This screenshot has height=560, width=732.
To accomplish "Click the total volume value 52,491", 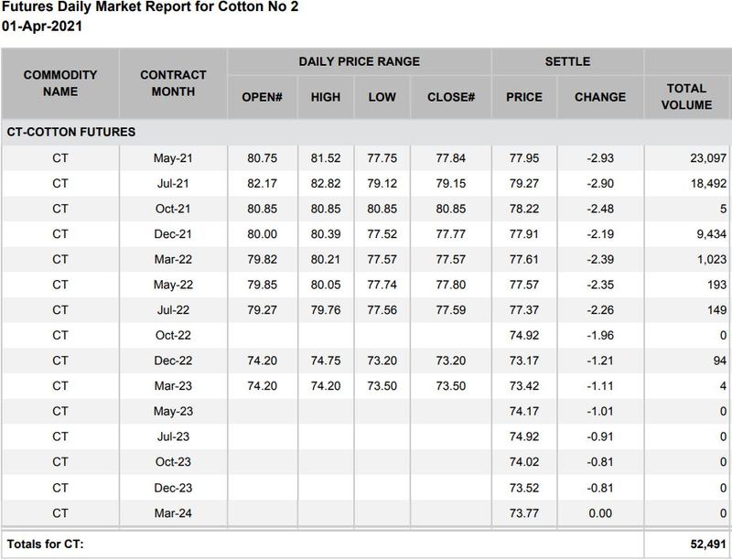I will 704,544.
